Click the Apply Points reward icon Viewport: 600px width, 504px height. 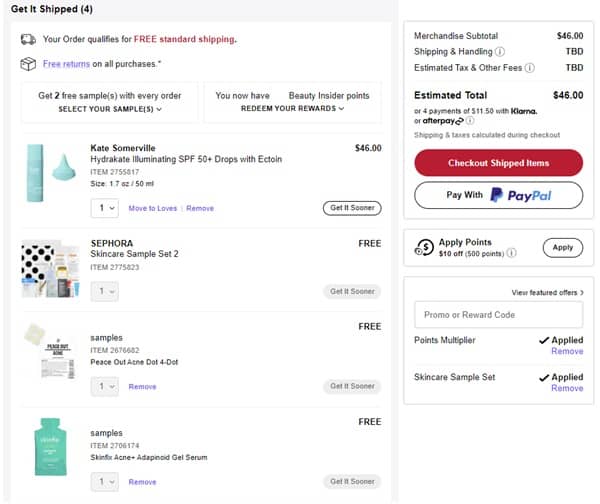pyautogui.click(x=424, y=247)
